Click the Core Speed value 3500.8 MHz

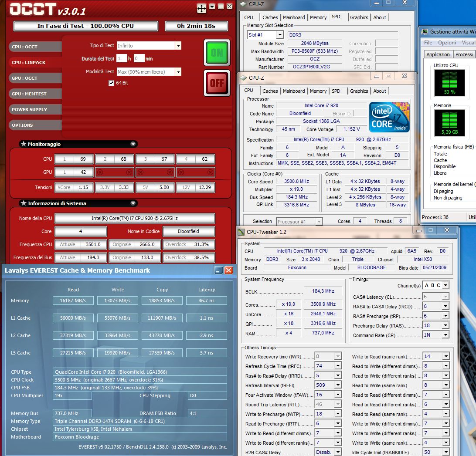(x=296, y=182)
